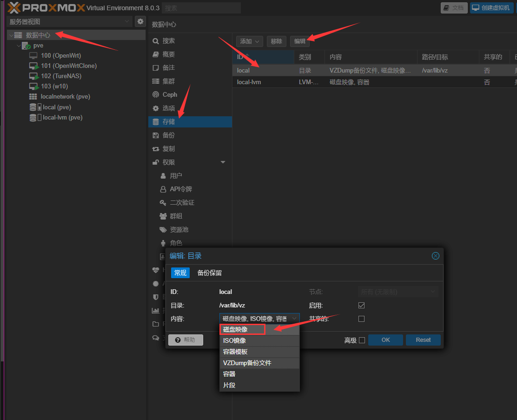Click the OK button in dialog
517x420 pixels.
point(385,340)
